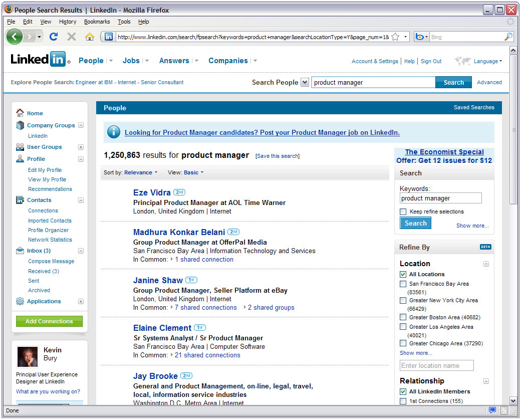Viewport: 522px width, 420px height.
Task: Collapse the Company Groups section
Action: pyautogui.click(x=81, y=125)
